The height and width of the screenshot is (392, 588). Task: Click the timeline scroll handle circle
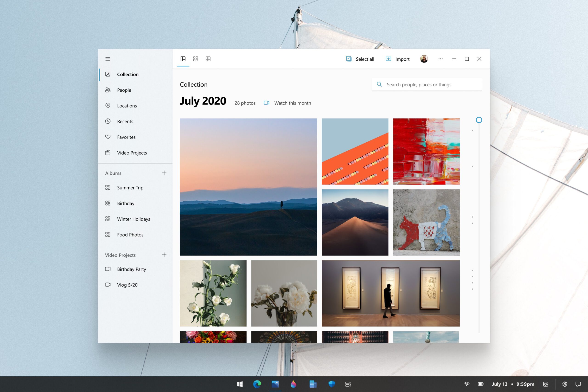tap(479, 120)
